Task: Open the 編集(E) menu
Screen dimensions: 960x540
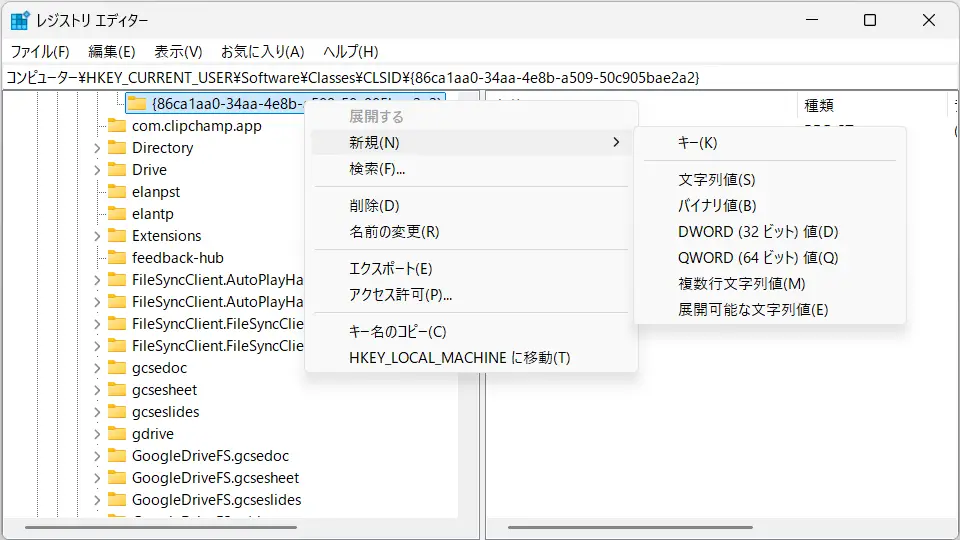Action: [111, 52]
